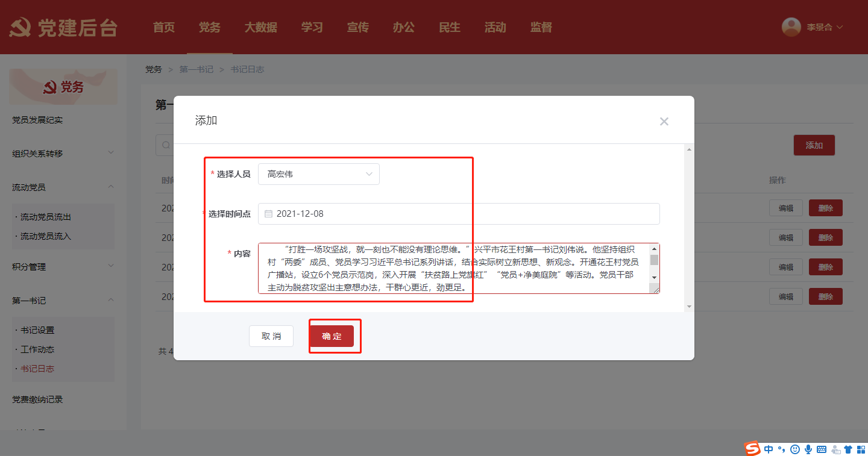The image size is (868, 456).
Task: Toggle Chinese/English input mode 中
Action: pyautogui.click(x=769, y=449)
